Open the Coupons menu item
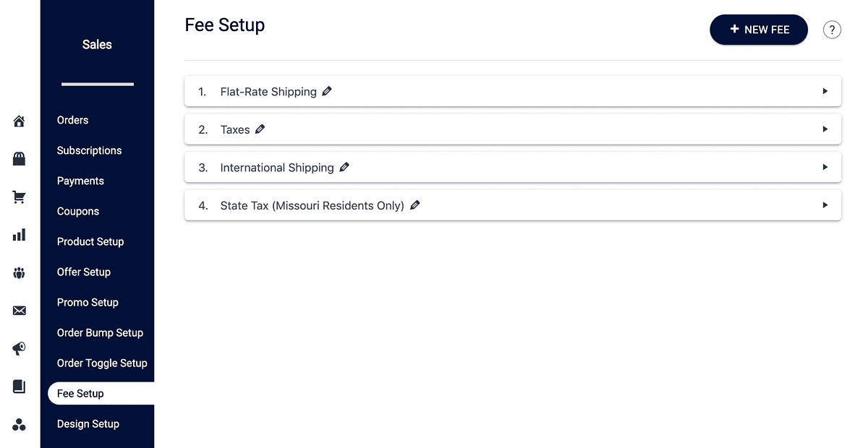The width and height of the screenshot is (868, 448). (x=78, y=211)
